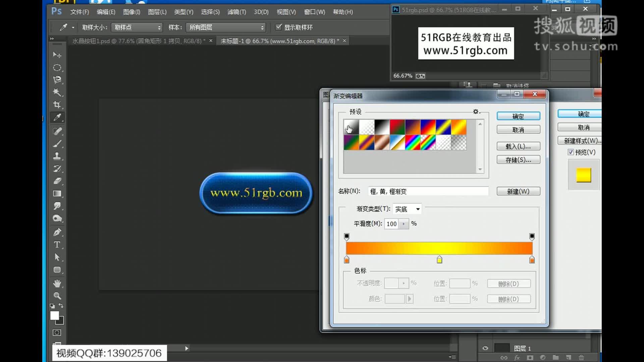Select the Healing Brush tool
The height and width of the screenshot is (362, 644).
pyautogui.click(x=57, y=131)
